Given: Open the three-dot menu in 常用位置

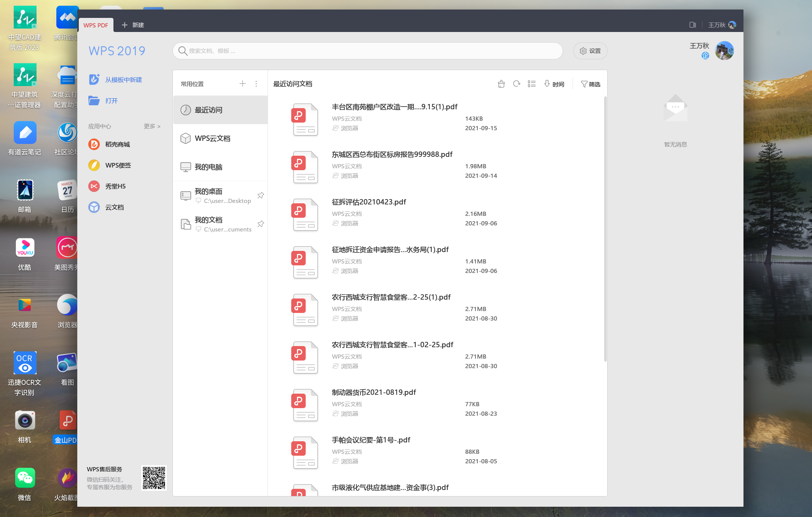Looking at the screenshot, I should click(x=256, y=83).
